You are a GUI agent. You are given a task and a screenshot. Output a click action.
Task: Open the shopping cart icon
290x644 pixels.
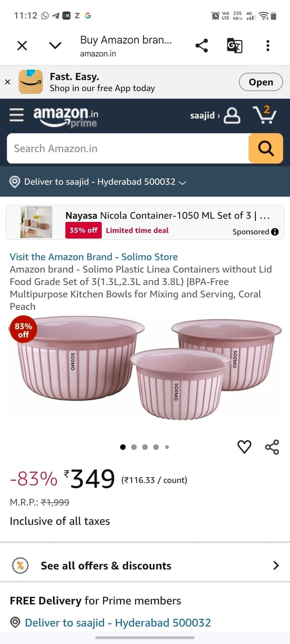tap(264, 115)
